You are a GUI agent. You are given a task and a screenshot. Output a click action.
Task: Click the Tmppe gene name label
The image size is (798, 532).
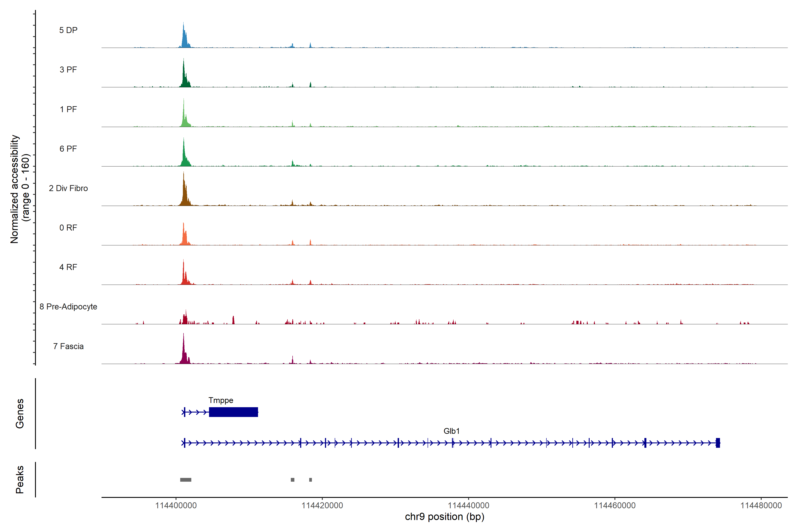click(221, 400)
